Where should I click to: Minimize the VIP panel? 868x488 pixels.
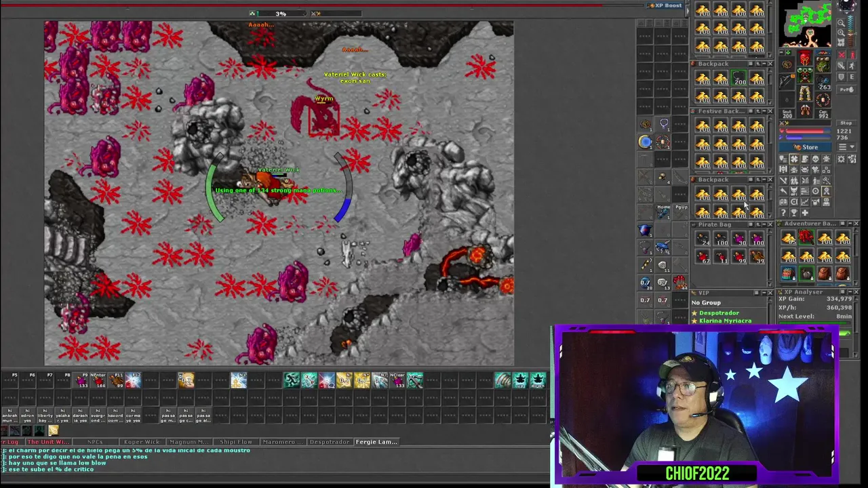[x=764, y=293]
